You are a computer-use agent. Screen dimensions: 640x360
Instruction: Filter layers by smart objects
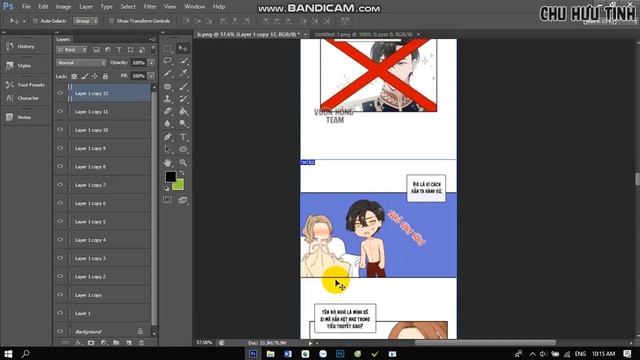[142, 50]
